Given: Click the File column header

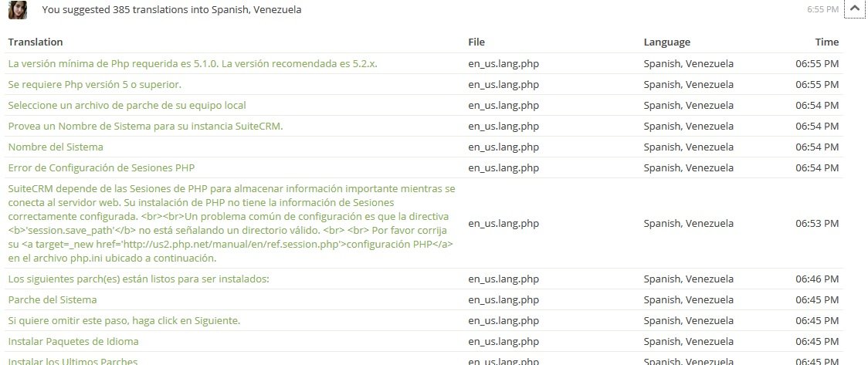Looking at the screenshot, I should click(476, 42).
